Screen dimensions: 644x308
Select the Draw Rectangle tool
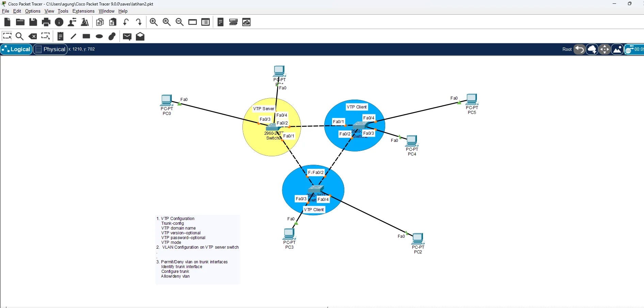86,36
